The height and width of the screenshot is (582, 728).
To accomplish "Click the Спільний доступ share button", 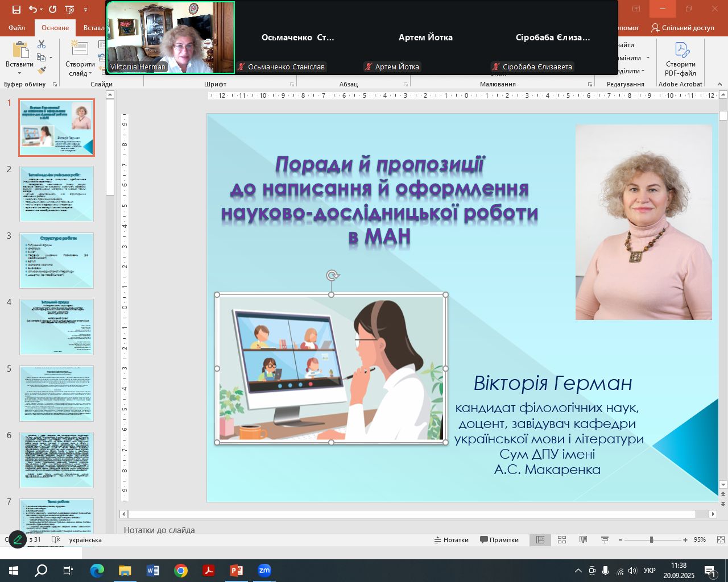I will tap(682, 28).
